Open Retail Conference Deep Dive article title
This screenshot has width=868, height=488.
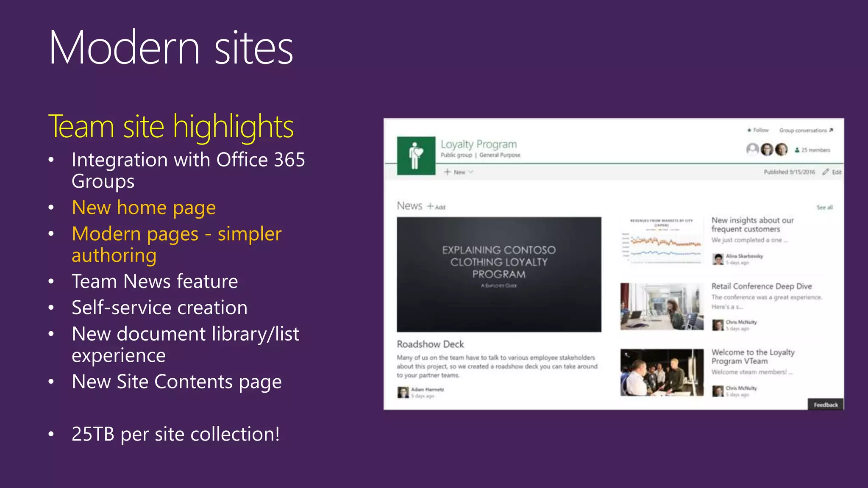[762, 286]
